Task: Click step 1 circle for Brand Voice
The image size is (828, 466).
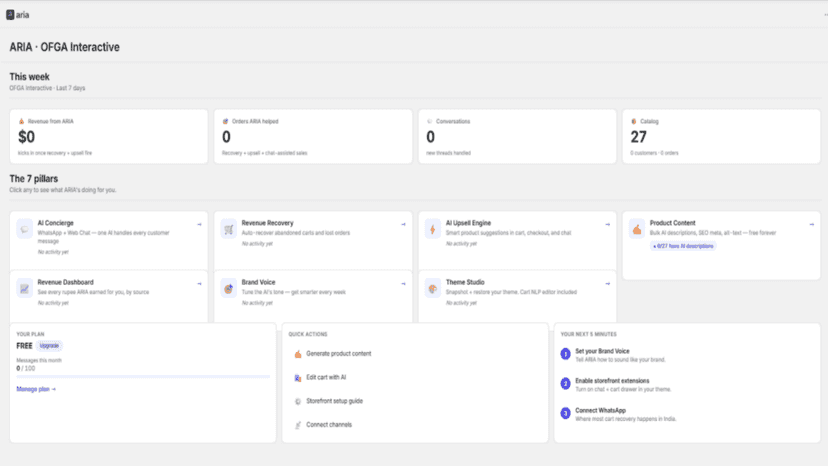Action: 566,354
